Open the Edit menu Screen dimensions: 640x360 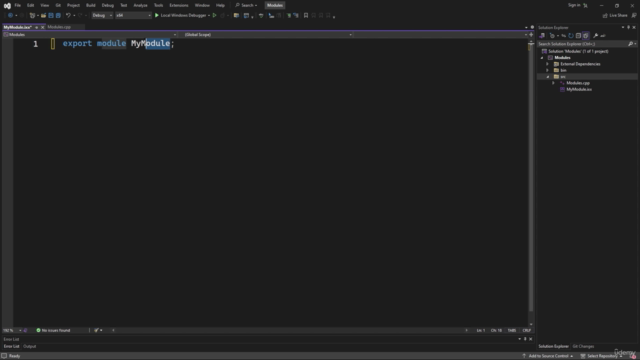31,5
